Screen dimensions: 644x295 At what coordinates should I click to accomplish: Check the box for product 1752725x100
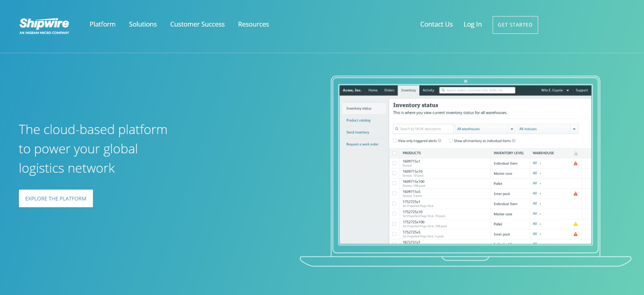tap(394, 224)
